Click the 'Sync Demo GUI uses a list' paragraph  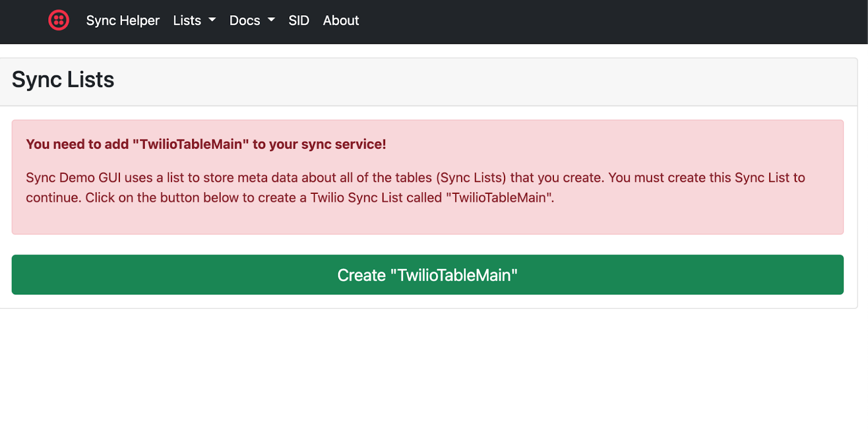point(416,188)
